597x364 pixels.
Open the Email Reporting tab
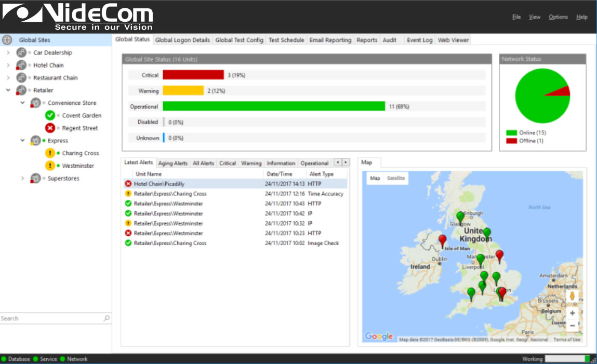tap(330, 40)
